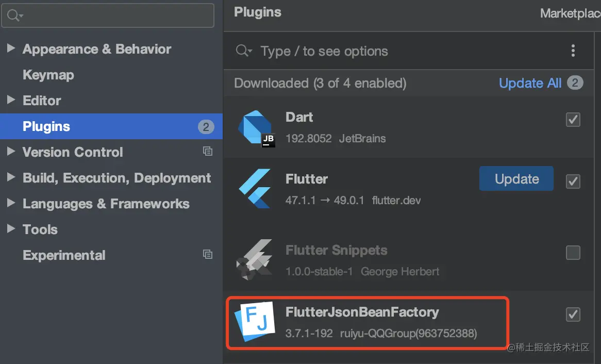Click the flutter.dev vendor text
Screen dimensions: 601x364
(396, 200)
